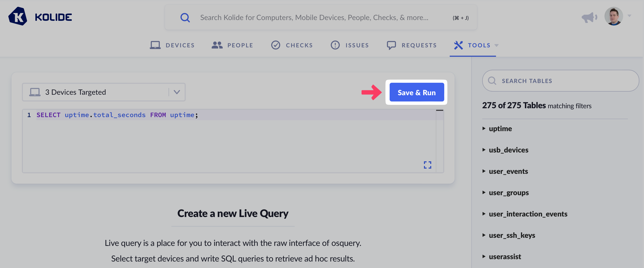Image resolution: width=644 pixels, height=268 pixels.
Task: Open the account menu arrow beside avatar
Action: [x=629, y=16]
